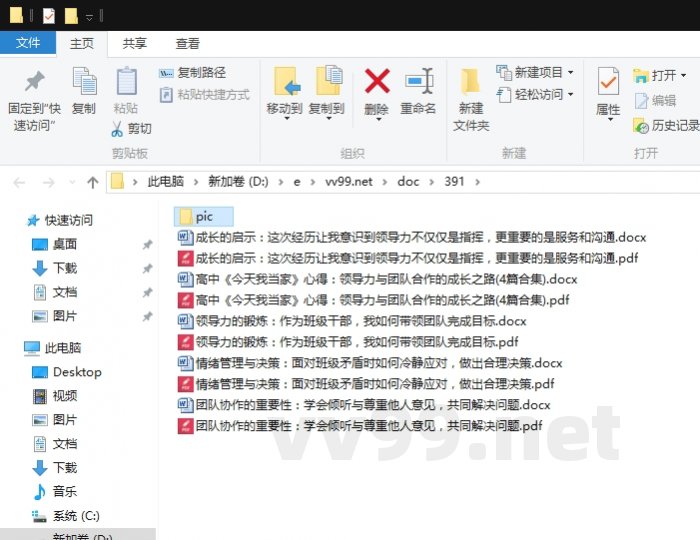Click the Back navigation arrow
700x540 pixels.
tap(19, 183)
